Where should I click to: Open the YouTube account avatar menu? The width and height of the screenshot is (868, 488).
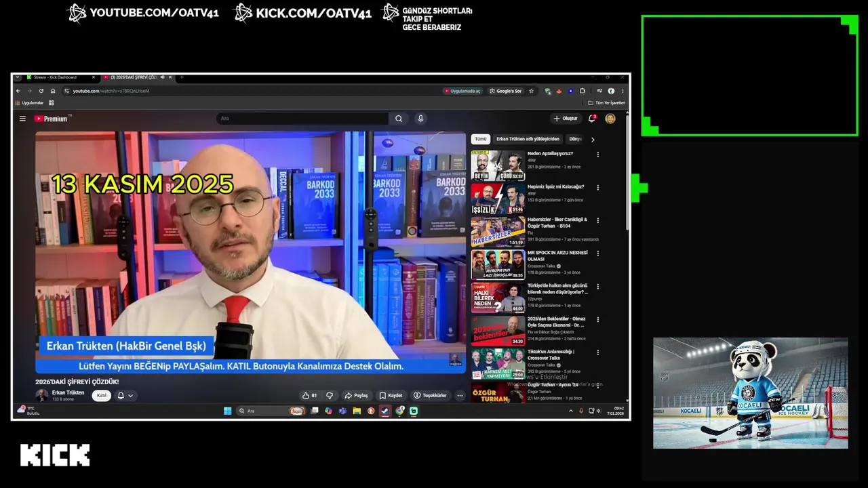(x=610, y=119)
